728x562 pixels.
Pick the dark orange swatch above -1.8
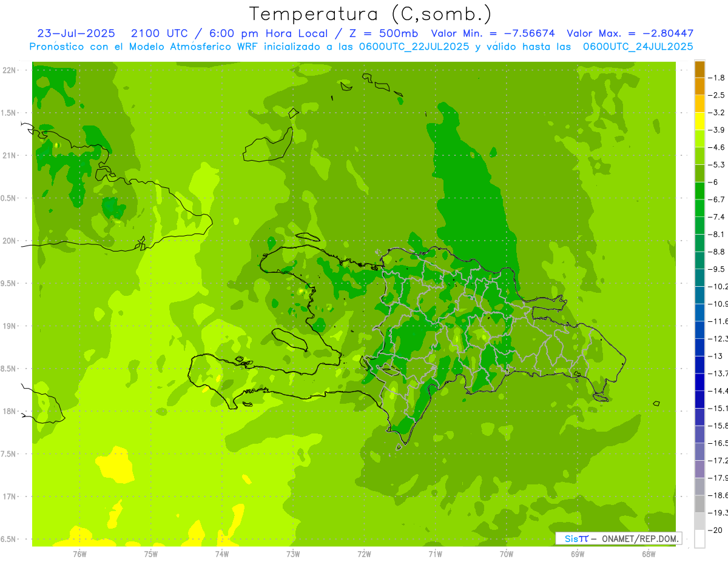(x=699, y=69)
